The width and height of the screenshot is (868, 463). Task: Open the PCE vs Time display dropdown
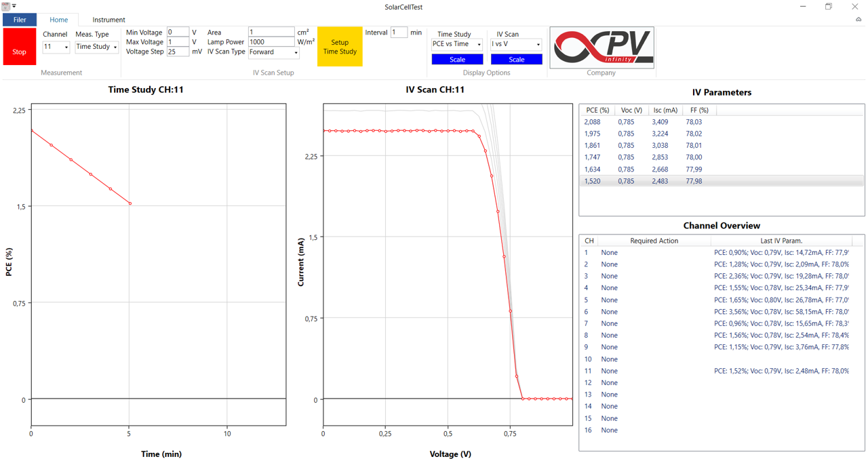[456, 43]
